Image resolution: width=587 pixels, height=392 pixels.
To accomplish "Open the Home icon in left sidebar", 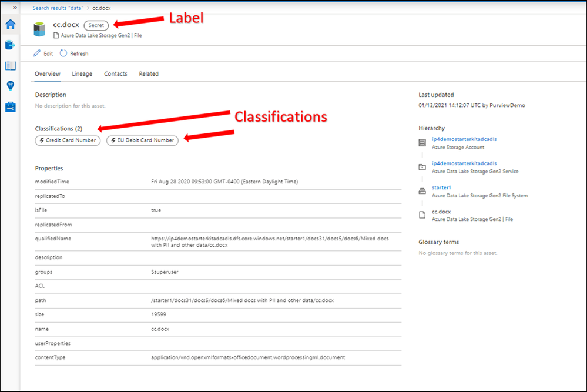I will (11, 24).
